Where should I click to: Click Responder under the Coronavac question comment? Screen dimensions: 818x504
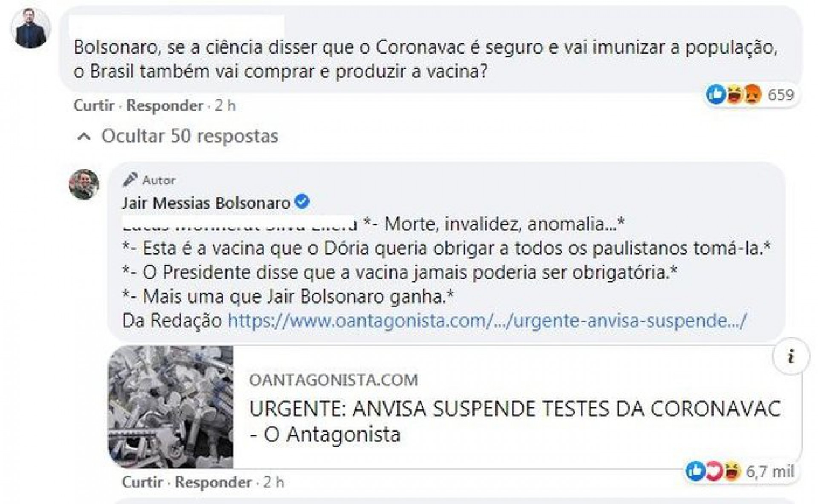point(165,106)
